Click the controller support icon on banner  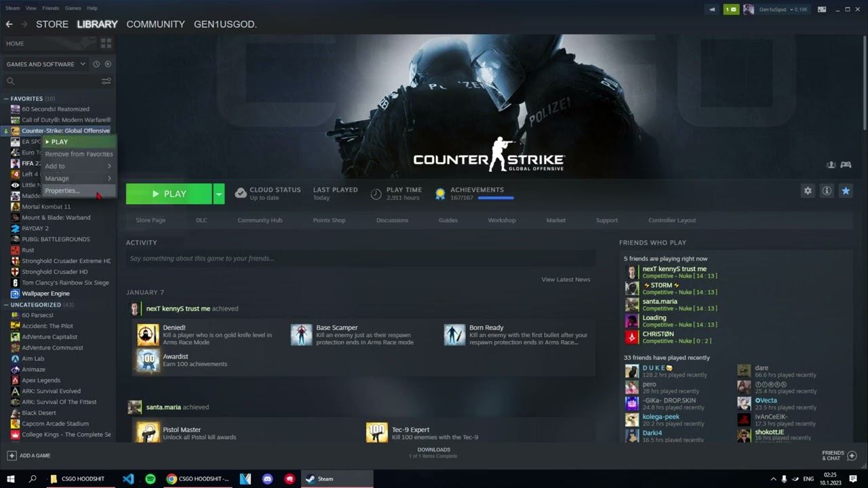pos(846,165)
